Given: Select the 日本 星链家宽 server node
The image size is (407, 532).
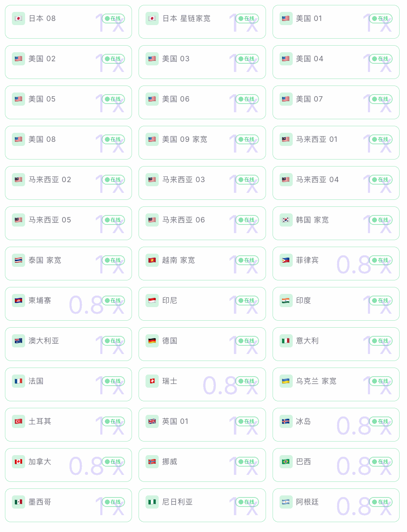Looking at the screenshot, I should click(202, 22).
